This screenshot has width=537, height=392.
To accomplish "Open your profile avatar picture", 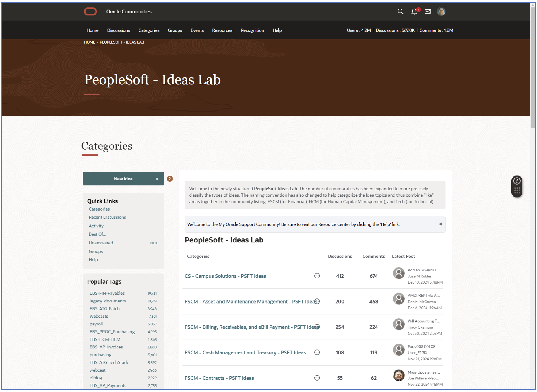I will [441, 12].
